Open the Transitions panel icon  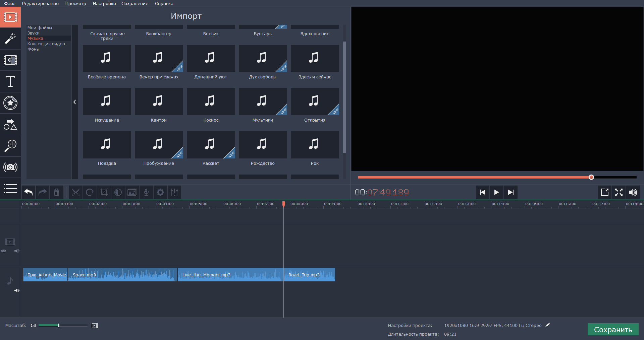click(10, 60)
